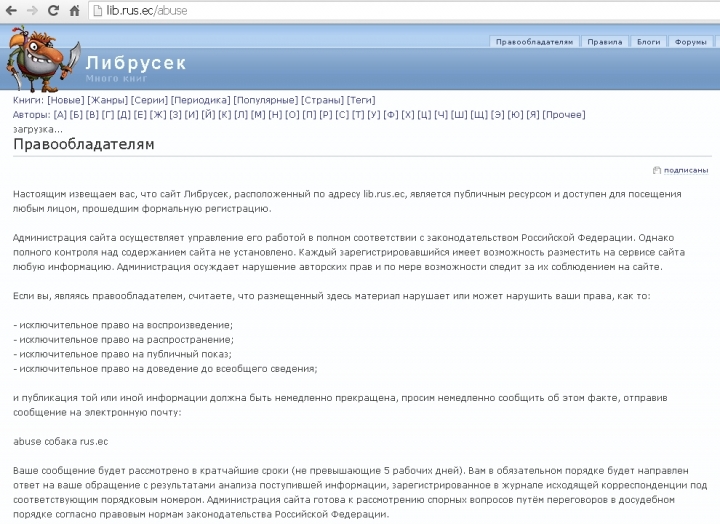
Task: Click the page icon in address bar
Action: (x=97, y=10)
